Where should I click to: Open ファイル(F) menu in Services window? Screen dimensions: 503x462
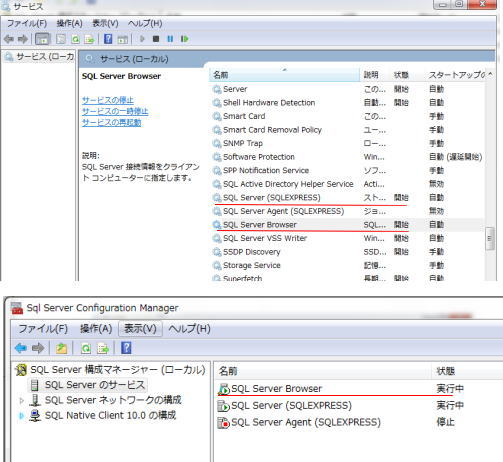(x=27, y=23)
